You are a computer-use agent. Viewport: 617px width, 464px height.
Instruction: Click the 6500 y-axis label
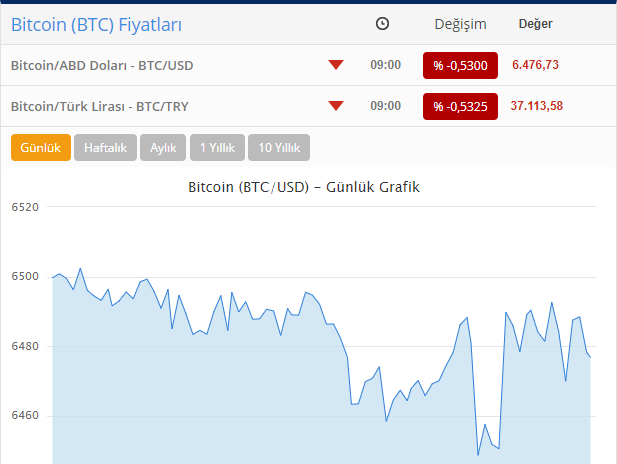tap(25, 276)
